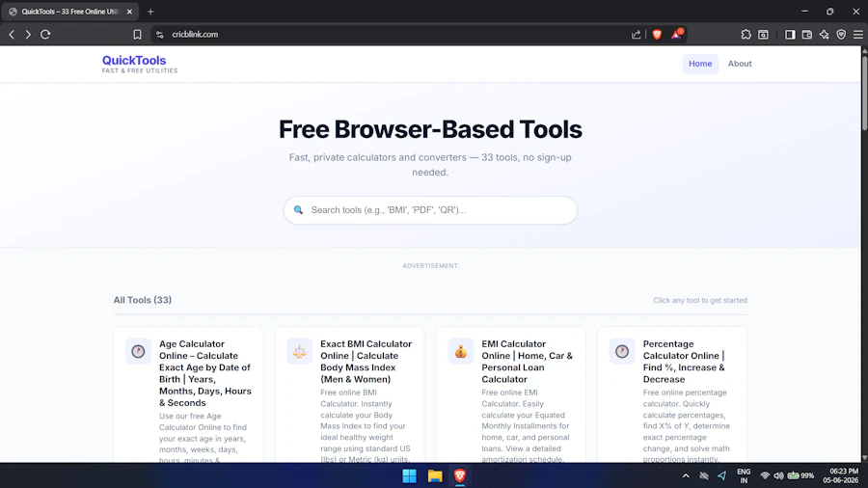Open Percentage Calculator Online card
868x488 pixels.
click(672, 395)
